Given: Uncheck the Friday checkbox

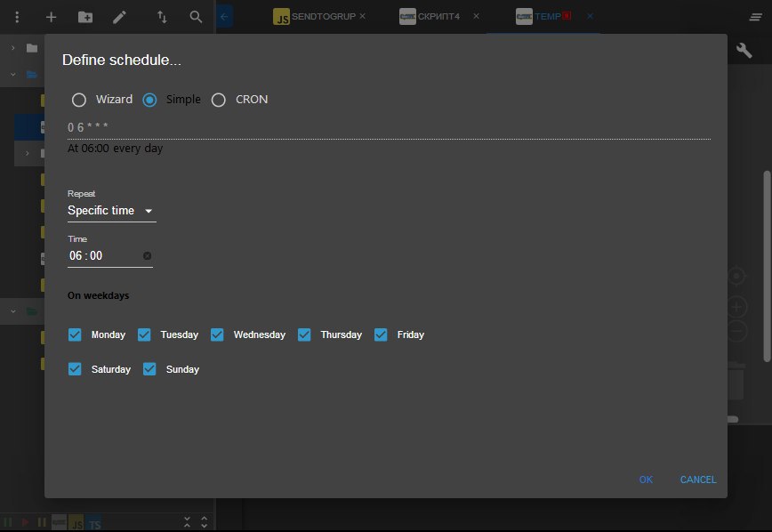Looking at the screenshot, I should tap(381, 335).
